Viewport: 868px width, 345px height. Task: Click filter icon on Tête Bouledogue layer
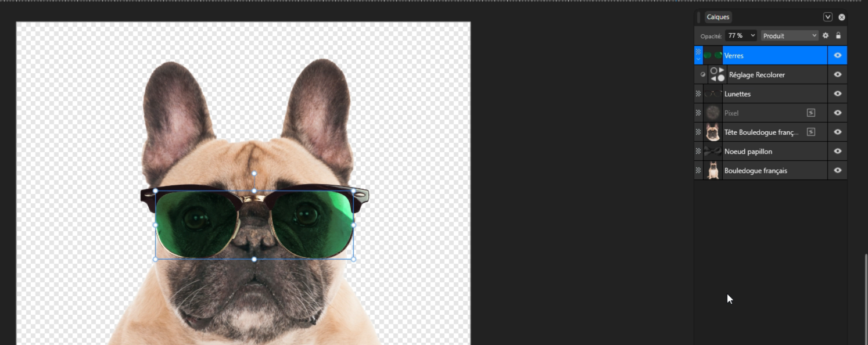810,132
